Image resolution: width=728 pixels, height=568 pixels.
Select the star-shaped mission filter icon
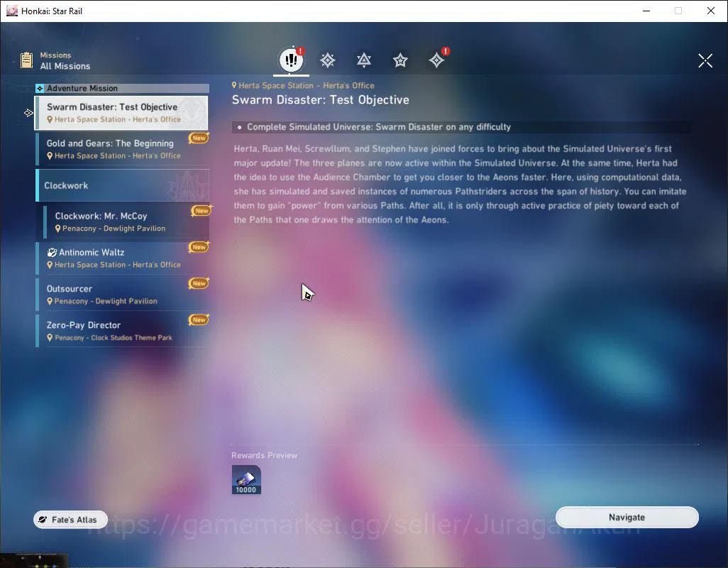click(400, 60)
